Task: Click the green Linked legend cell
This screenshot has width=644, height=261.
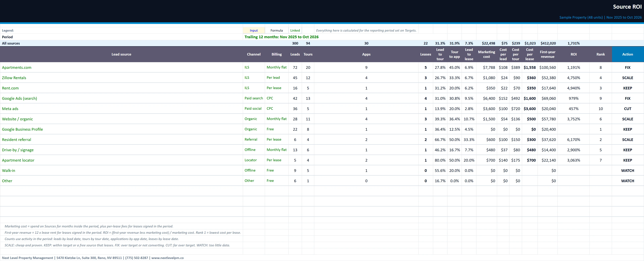Action: click(295, 30)
